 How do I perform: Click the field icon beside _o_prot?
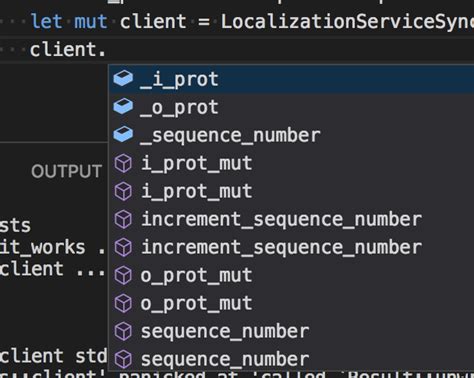123,107
